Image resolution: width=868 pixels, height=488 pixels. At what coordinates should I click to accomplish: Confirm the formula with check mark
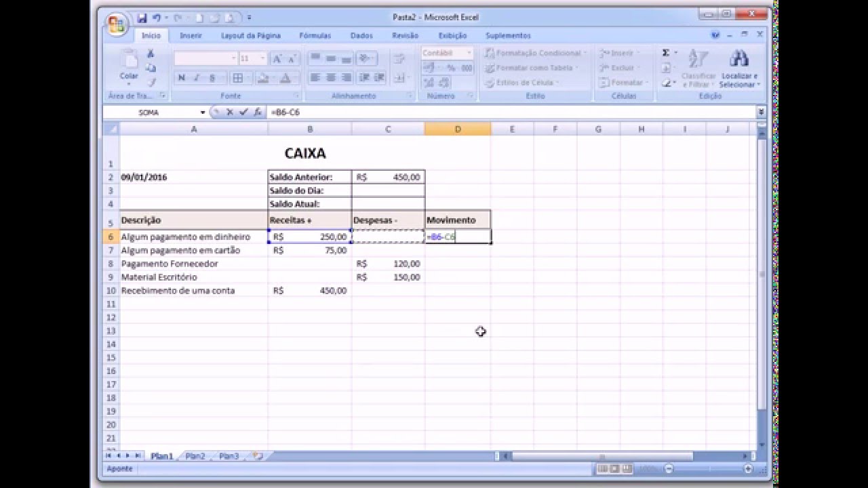pyautogui.click(x=243, y=113)
